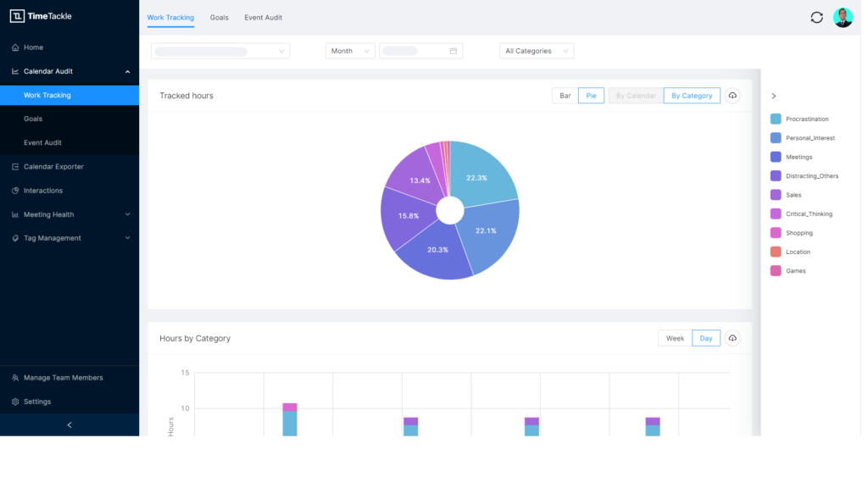Screen dimensions: 868x488
Task: Click the Meeting Health bar-chart icon
Action: click(x=15, y=214)
